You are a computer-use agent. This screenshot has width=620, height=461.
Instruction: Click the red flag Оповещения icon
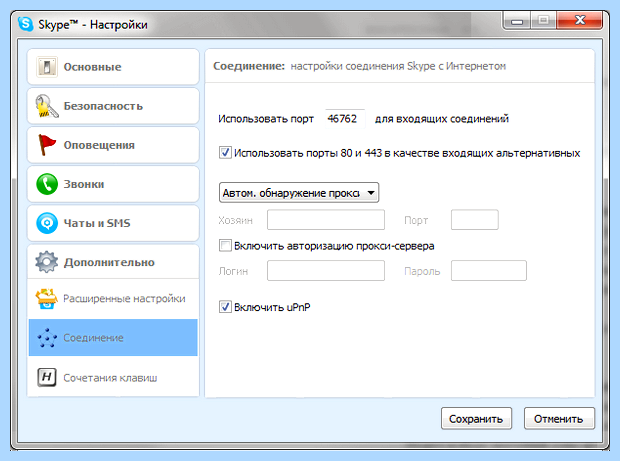click(47, 145)
